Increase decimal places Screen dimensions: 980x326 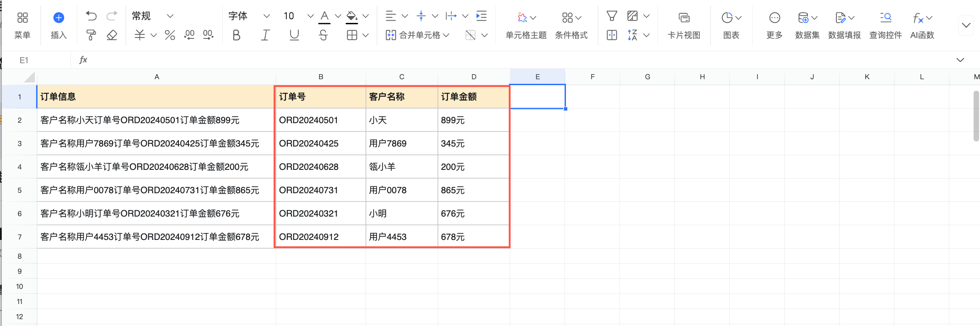208,35
